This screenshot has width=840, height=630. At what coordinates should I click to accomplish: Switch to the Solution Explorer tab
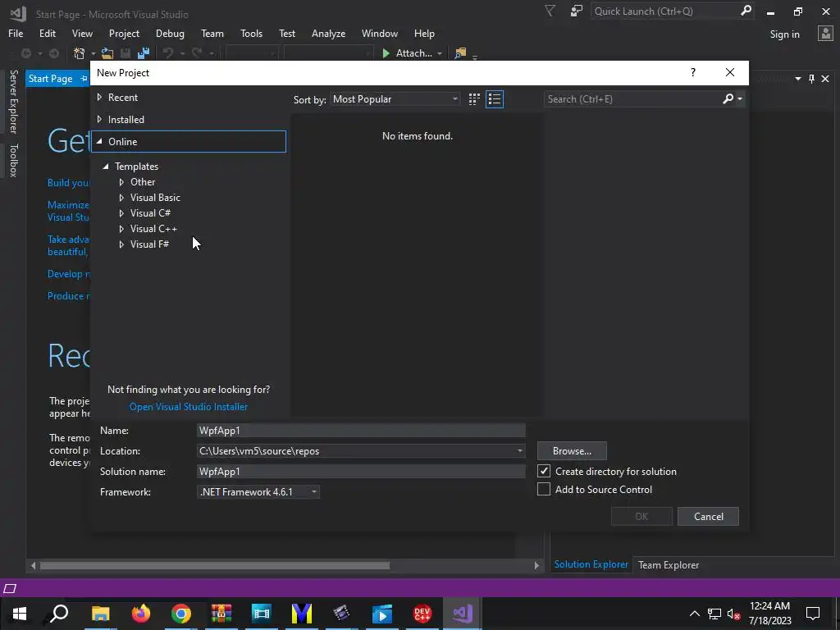coord(591,564)
